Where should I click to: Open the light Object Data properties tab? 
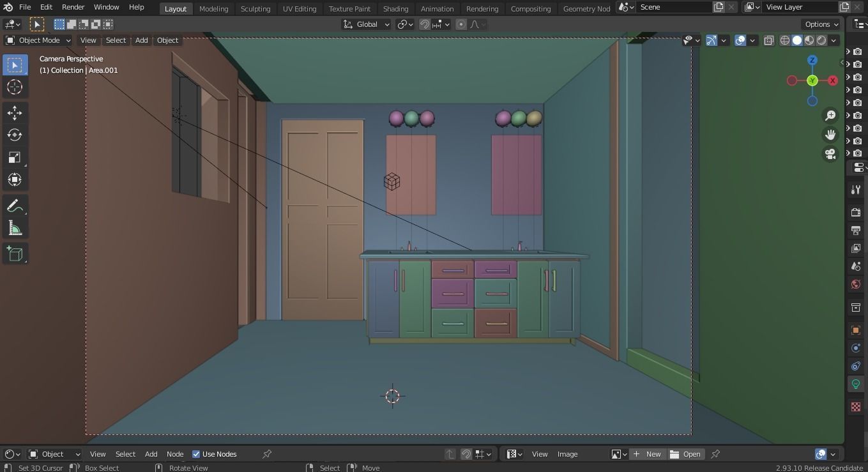pyautogui.click(x=857, y=384)
